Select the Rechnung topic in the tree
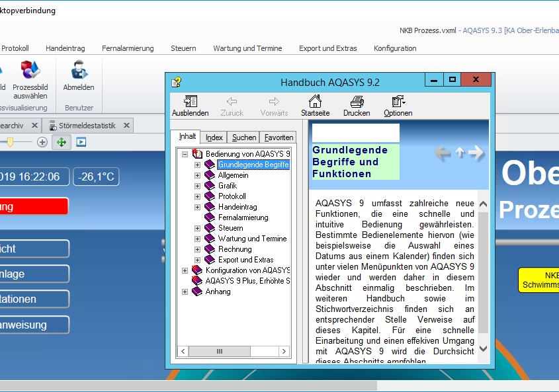Image resolution: width=559 pixels, height=392 pixels. coord(235,249)
